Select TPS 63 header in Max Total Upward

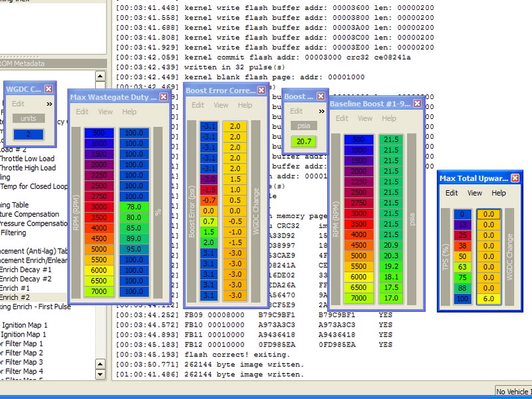pyautogui.click(x=462, y=267)
